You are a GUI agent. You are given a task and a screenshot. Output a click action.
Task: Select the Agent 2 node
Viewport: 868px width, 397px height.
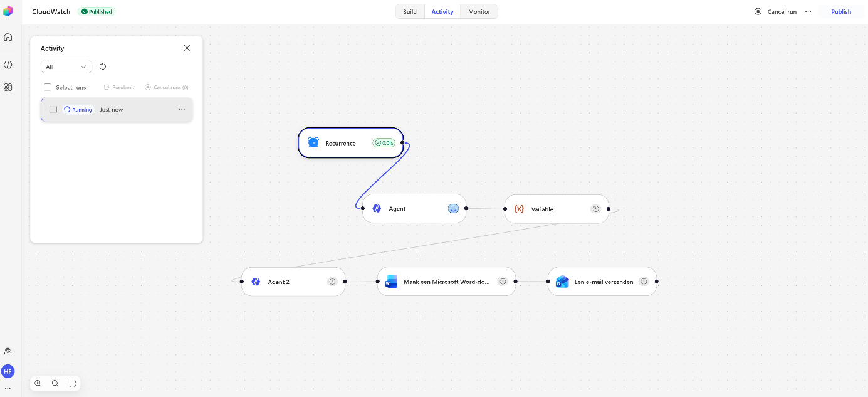pyautogui.click(x=293, y=282)
